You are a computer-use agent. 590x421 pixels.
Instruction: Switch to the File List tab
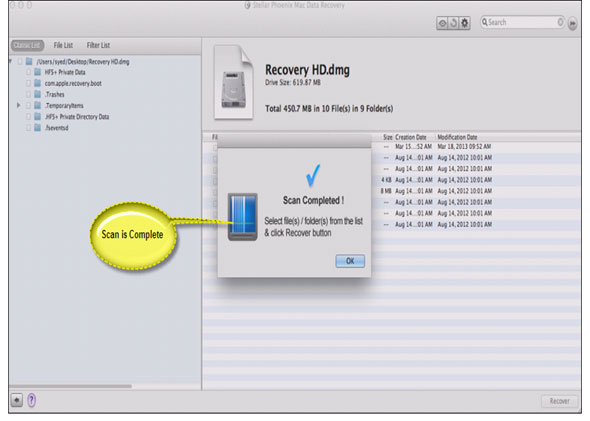tap(63, 45)
